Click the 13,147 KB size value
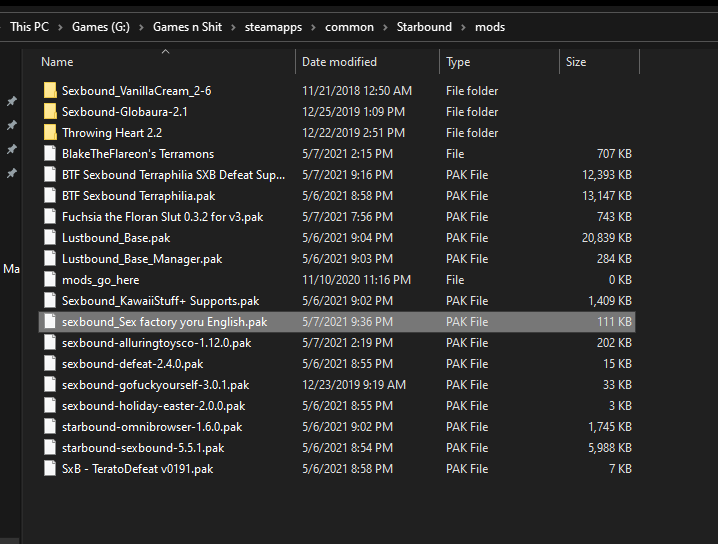This screenshot has height=544, width=718. click(x=607, y=196)
